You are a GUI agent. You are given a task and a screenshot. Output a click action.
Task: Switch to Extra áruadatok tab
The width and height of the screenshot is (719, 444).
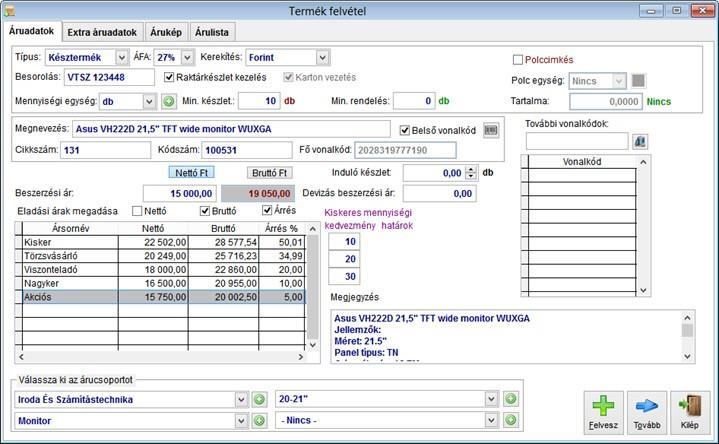102,32
